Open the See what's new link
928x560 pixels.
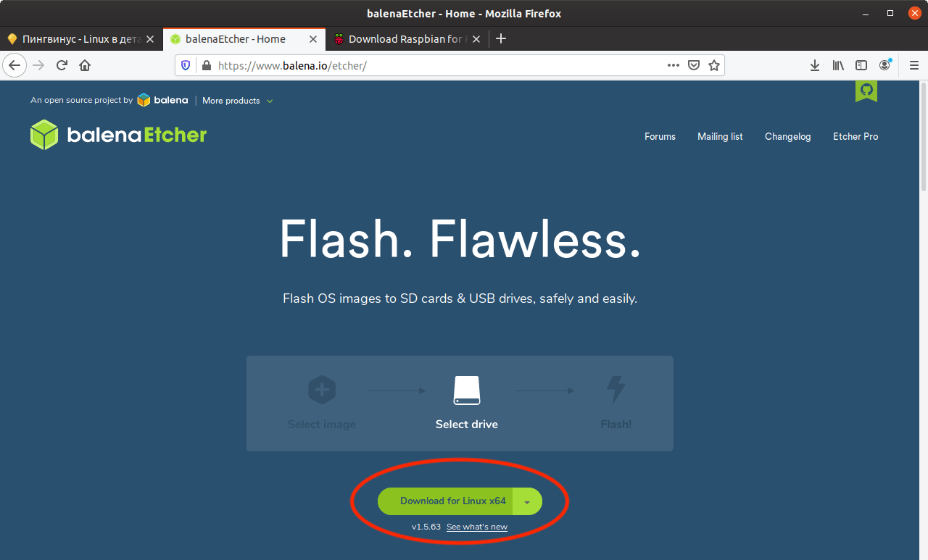(x=476, y=527)
